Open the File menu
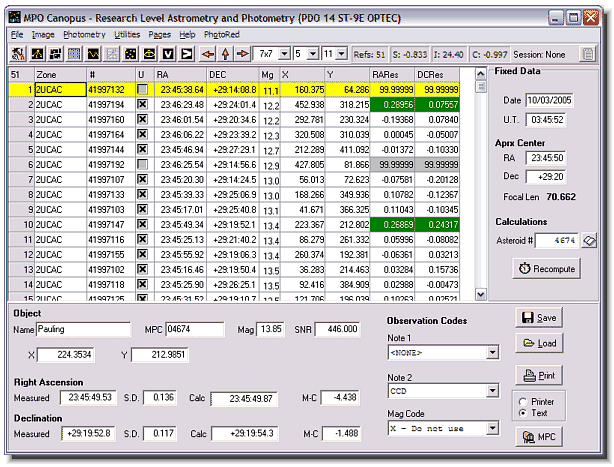 click(17, 34)
